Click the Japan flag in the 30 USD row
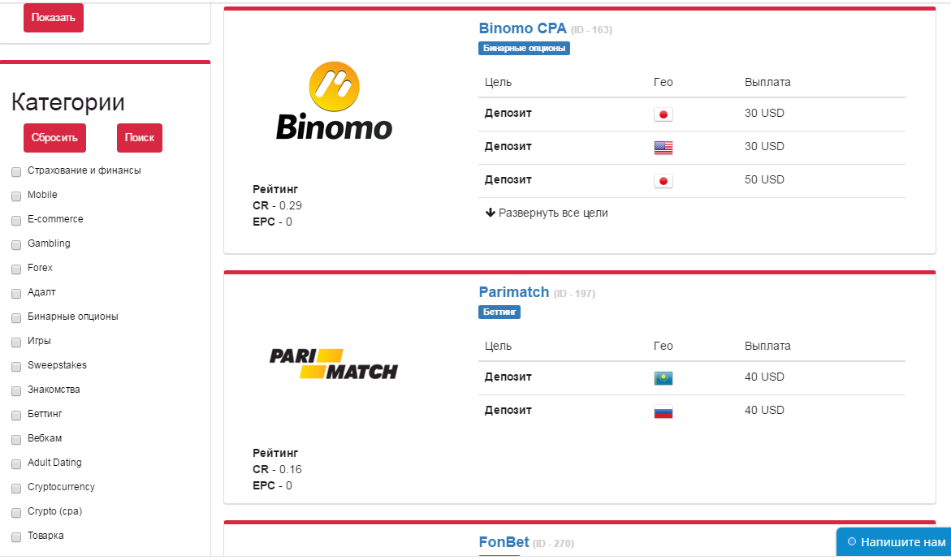The image size is (951, 560). (x=663, y=114)
